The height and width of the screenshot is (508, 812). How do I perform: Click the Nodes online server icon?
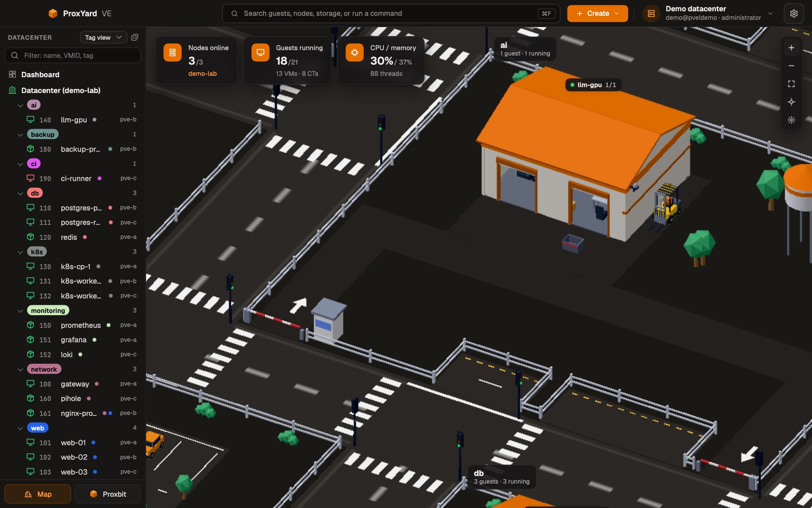172,53
